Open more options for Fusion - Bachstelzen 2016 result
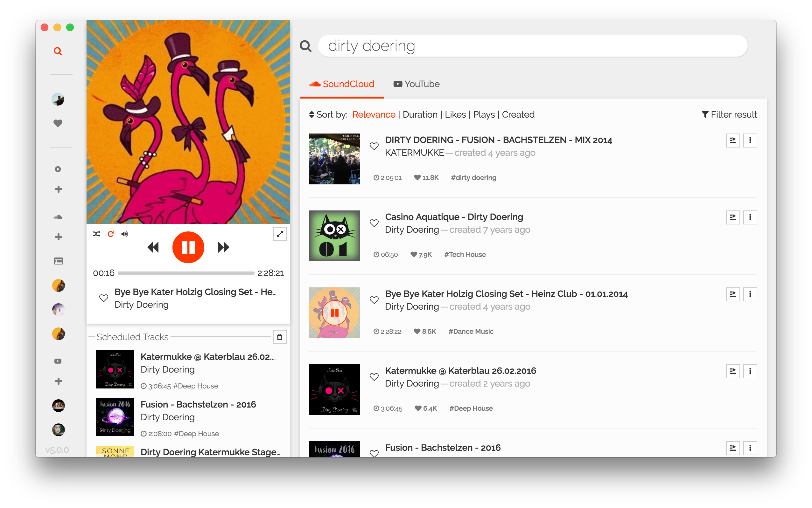This screenshot has width=812, height=508. click(x=750, y=448)
